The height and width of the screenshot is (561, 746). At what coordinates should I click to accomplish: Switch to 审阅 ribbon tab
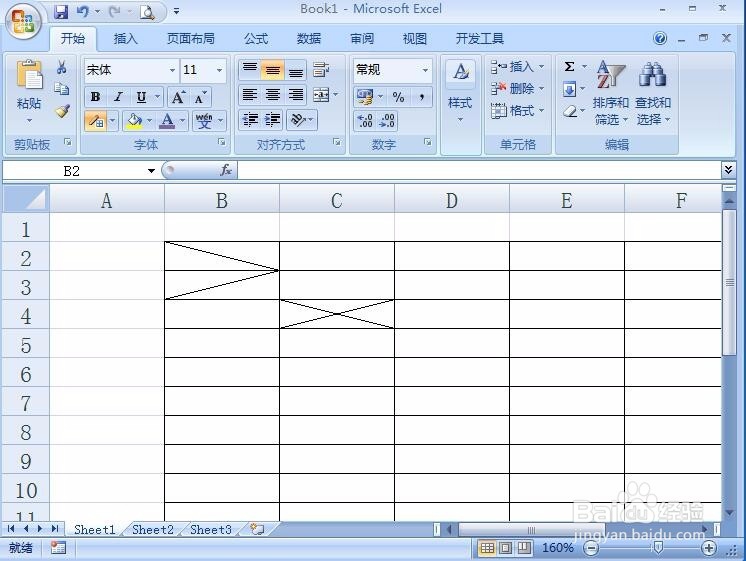pyautogui.click(x=362, y=39)
